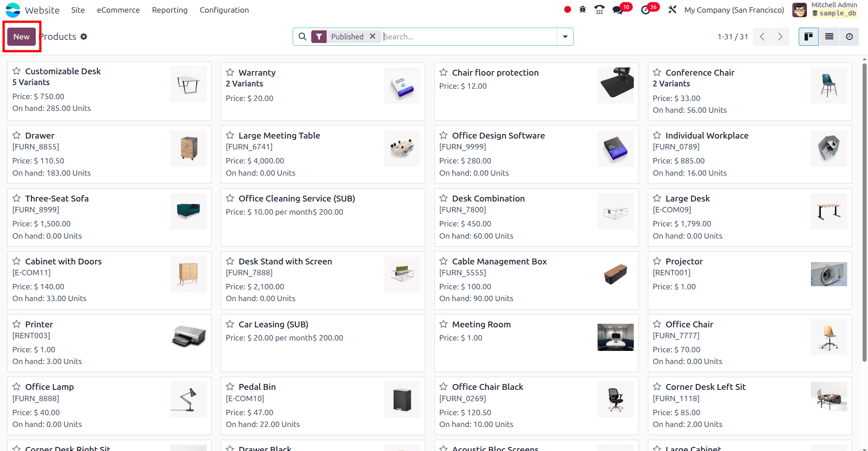
Task: Click Office Chair product name
Action: tap(689, 324)
